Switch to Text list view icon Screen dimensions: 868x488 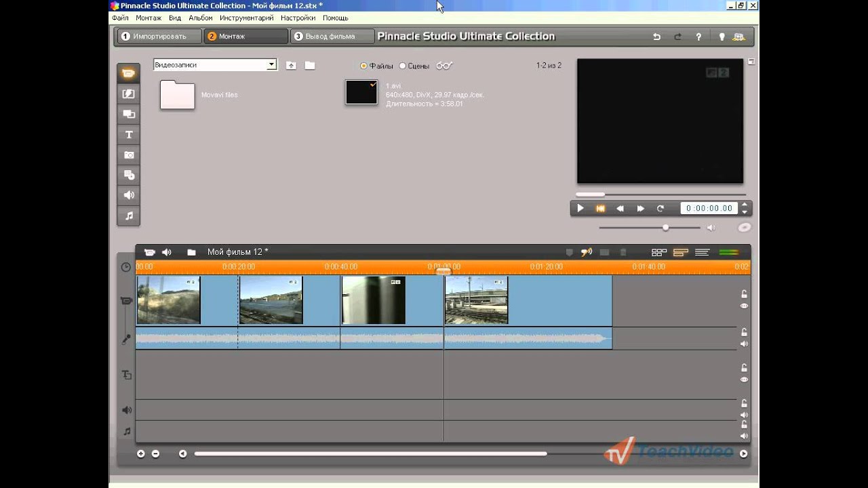point(703,252)
